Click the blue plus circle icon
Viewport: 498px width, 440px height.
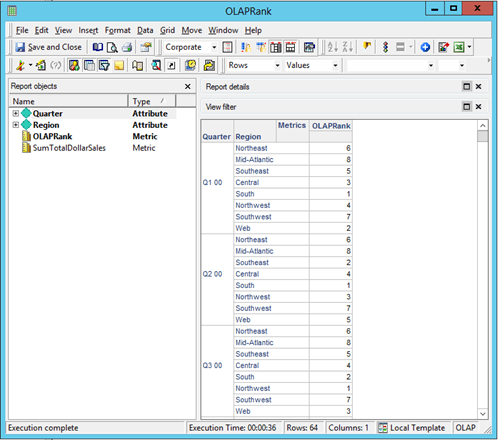pyautogui.click(x=425, y=47)
